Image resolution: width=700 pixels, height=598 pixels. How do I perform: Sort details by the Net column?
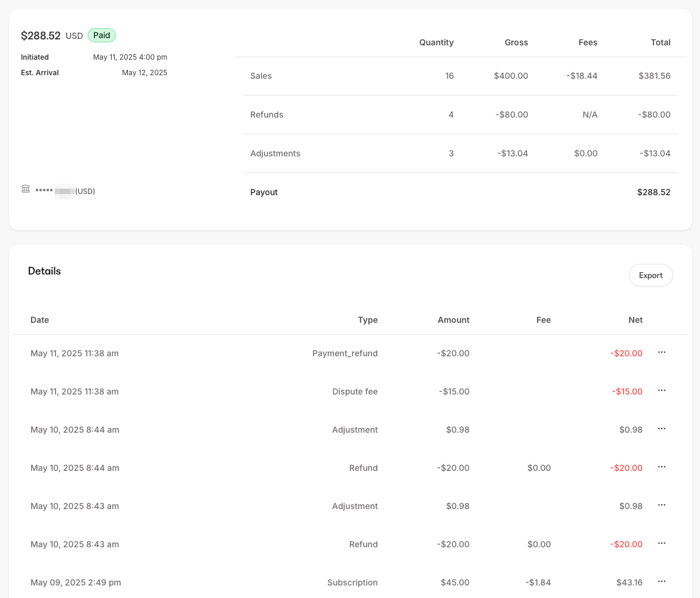(x=635, y=320)
